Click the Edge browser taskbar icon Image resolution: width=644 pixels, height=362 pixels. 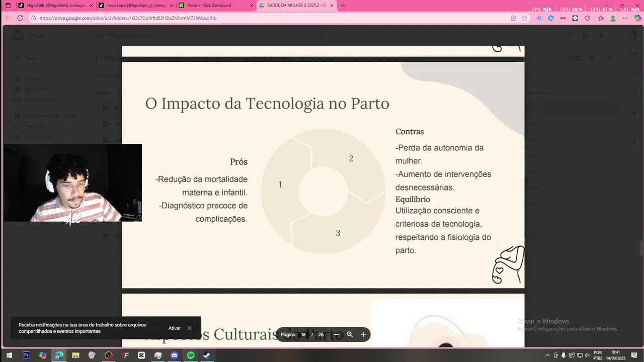point(59,355)
